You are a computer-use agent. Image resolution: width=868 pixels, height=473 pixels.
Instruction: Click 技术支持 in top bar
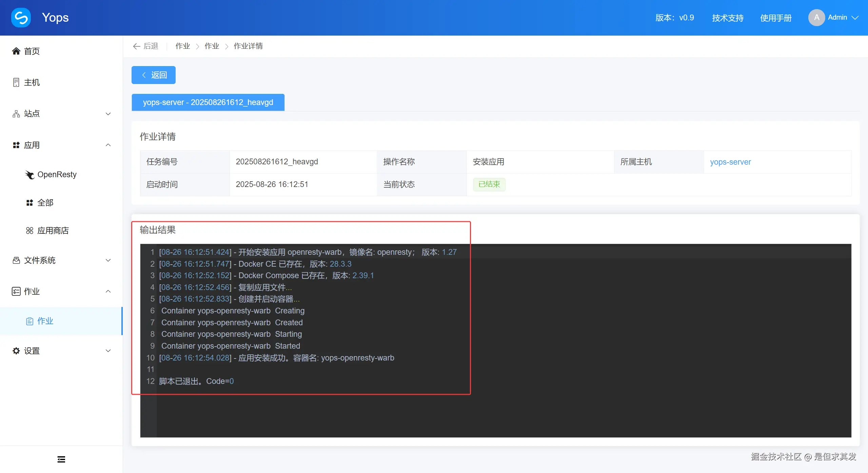point(728,18)
